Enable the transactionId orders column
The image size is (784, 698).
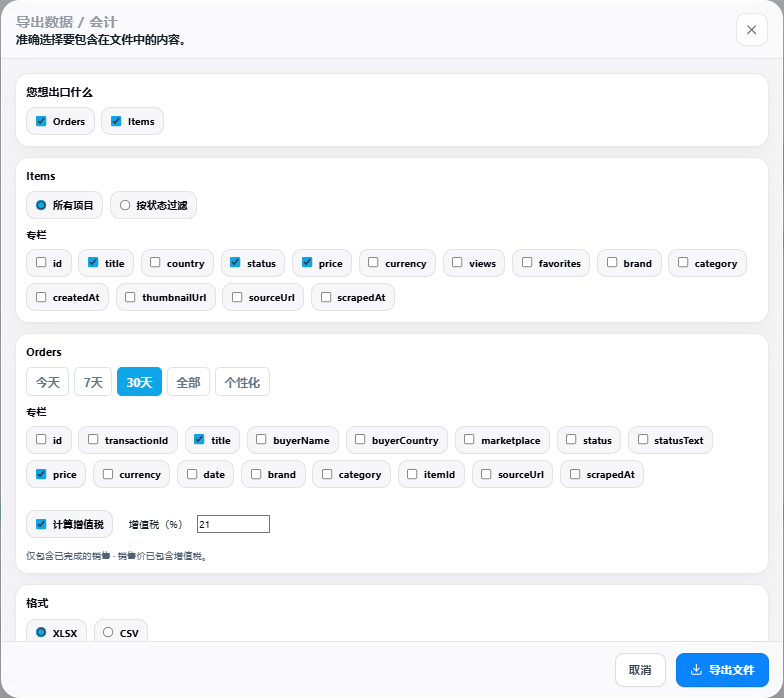[x=93, y=440]
